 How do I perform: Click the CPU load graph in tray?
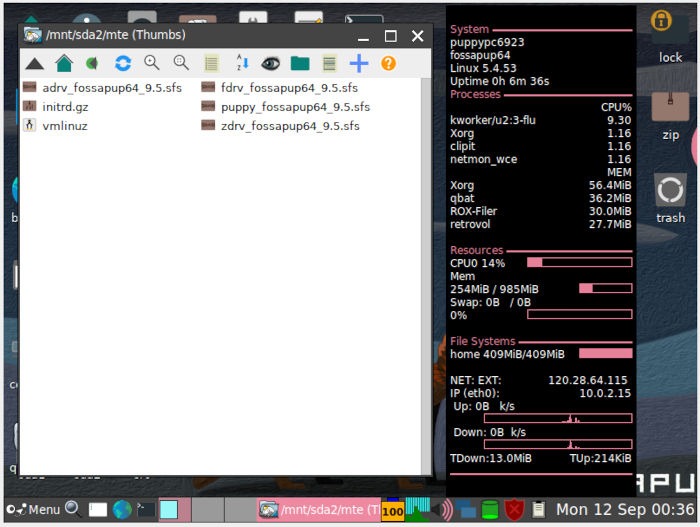coord(418,510)
